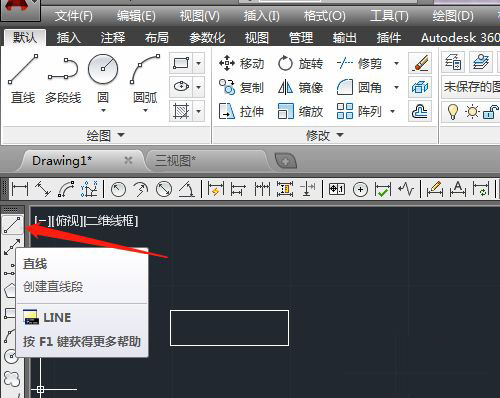Image resolution: width=500 pixels, height=398 pixels.
Task: Open the layer properties manager icon
Action: (453, 62)
